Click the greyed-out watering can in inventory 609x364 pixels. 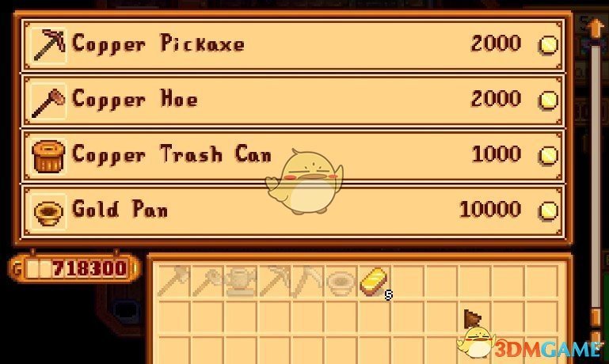[x=241, y=282]
